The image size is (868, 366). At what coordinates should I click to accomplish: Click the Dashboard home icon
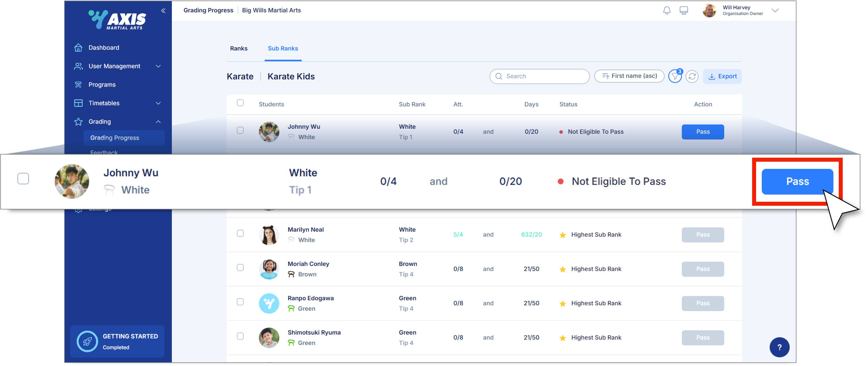tap(78, 47)
